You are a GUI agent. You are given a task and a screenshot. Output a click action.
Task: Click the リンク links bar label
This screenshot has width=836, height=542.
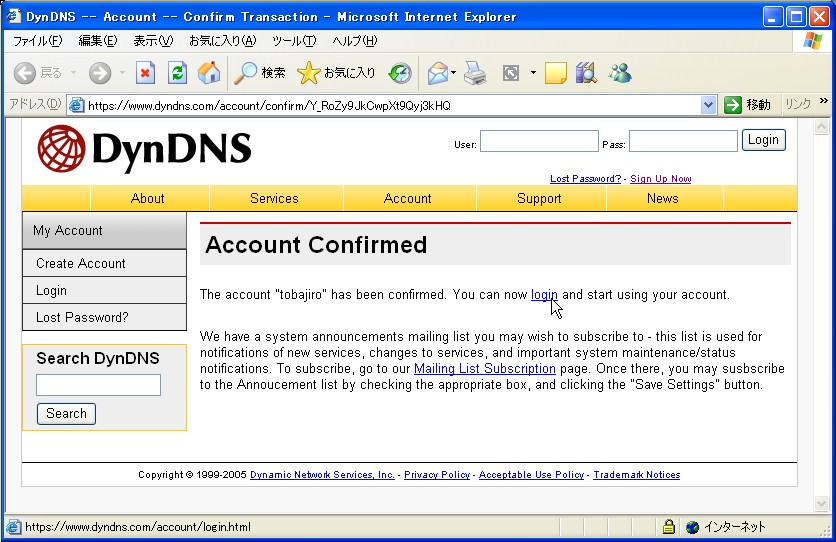pyautogui.click(x=798, y=104)
